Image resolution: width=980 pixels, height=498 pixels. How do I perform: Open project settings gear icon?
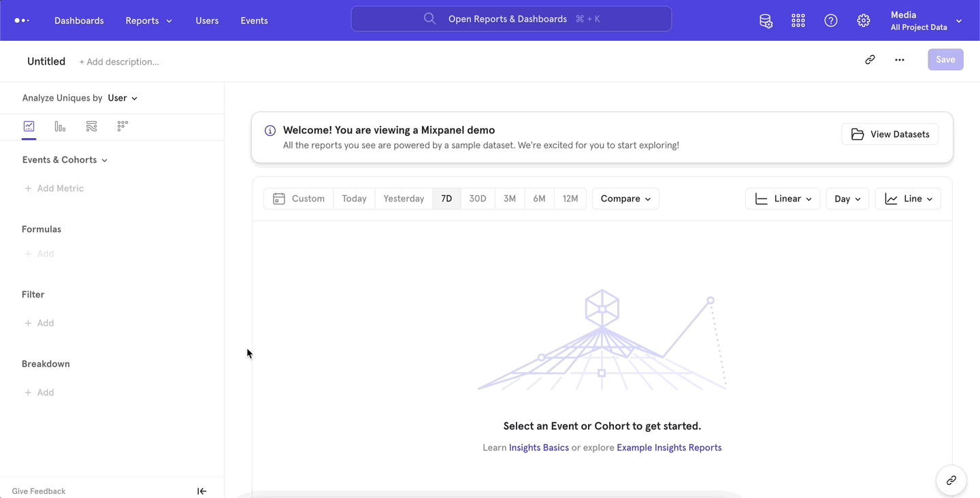pyautogui.click(x=863, y=20)
